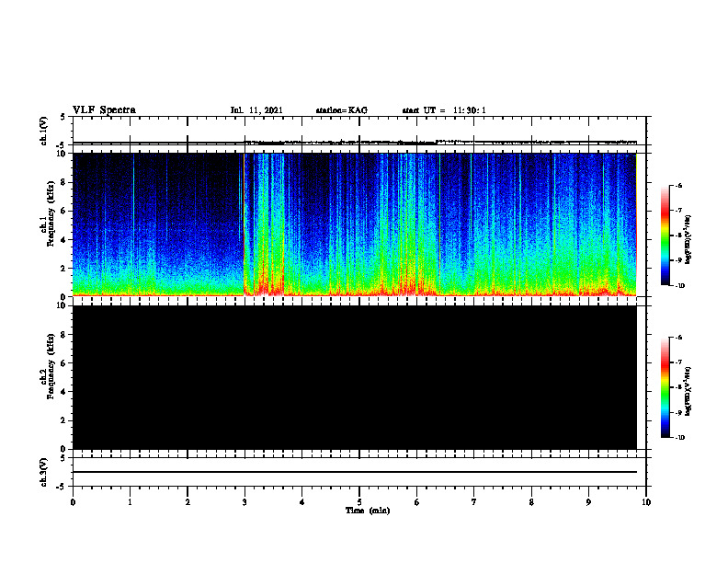This screenshot has height=563, width=728.
Task: Click the "-6" tick on ch.1 colorbar
Action: [x=678, y=185]
